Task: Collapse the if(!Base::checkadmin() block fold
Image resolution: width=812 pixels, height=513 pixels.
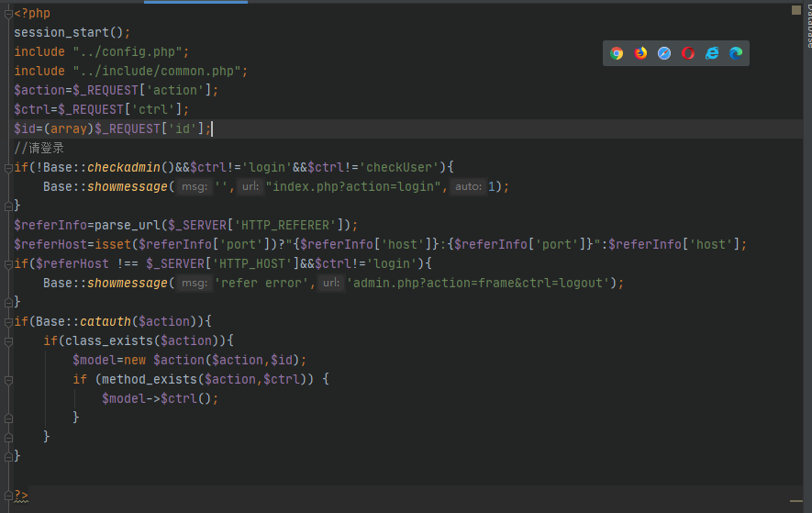Action: pos(8,168)
